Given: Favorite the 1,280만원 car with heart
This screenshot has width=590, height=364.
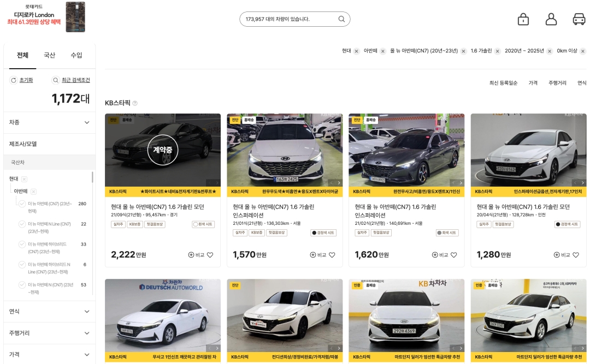Looking at the screenshot, I should 576,255.
